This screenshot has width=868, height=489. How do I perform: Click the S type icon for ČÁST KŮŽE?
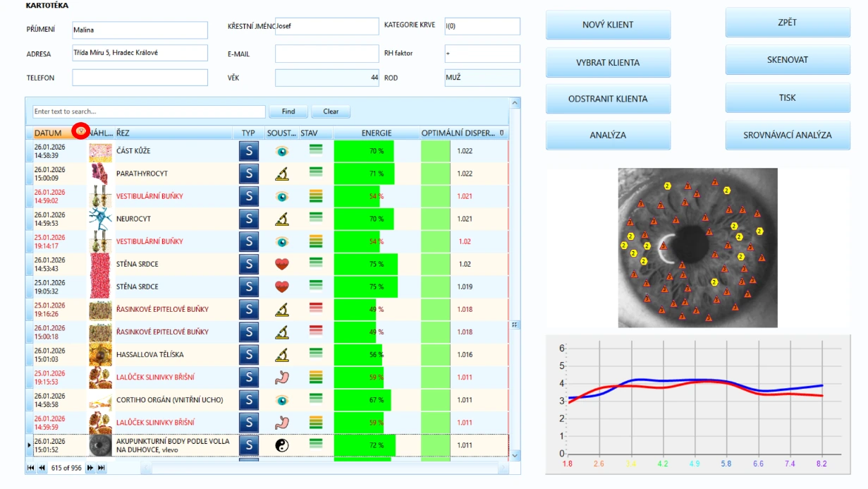(249, 151)
